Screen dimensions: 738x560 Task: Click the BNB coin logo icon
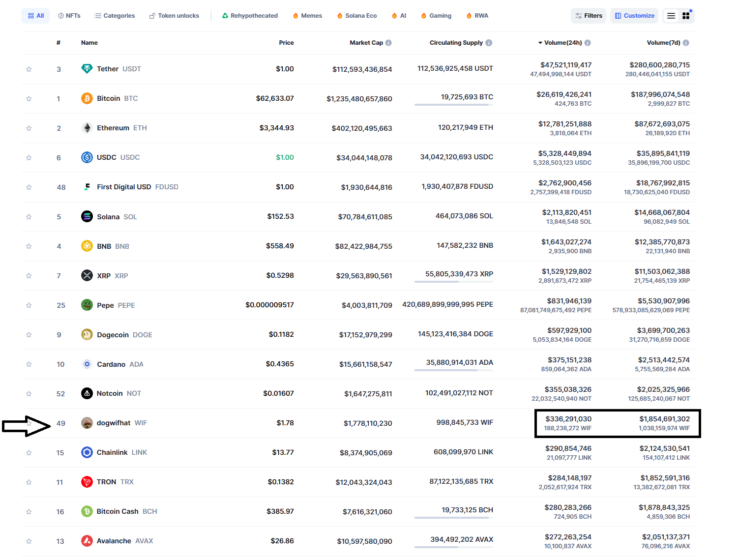[x=87, y=246]
